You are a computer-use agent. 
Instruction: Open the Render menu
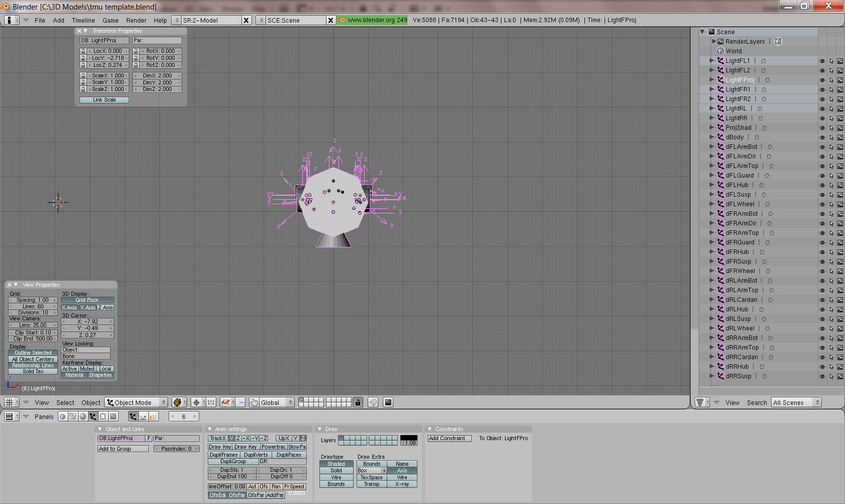click(x=136, y=20)
